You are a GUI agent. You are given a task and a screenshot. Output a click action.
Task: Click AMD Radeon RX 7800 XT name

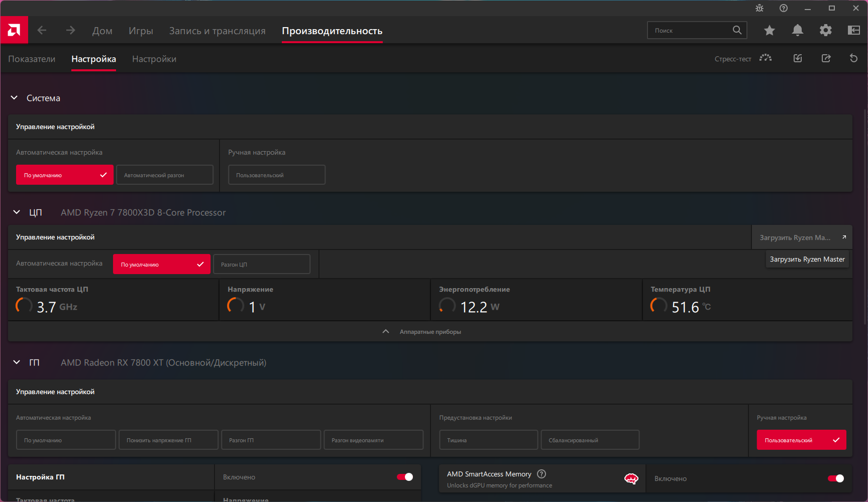point(163,362)
